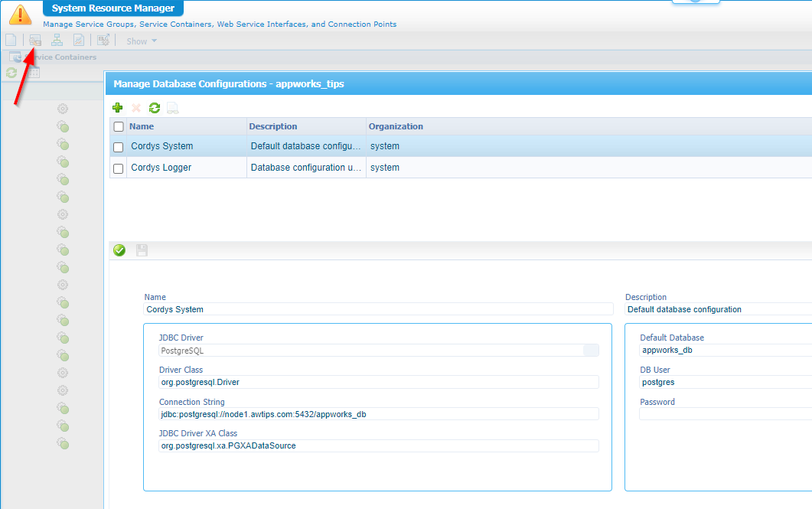Click the Organization column header

[396, 126]
